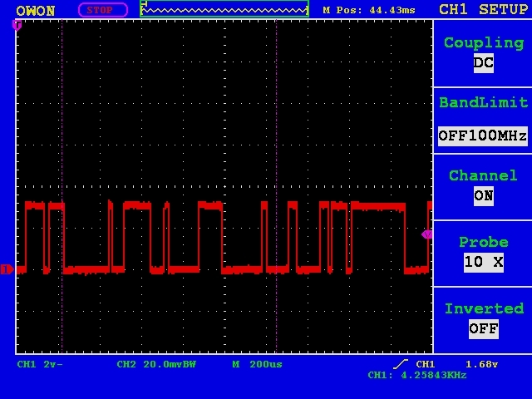Viewport: 532px width, 399px height.
Task: Click the STOP run status indicator
Action: tap(103, 10)
